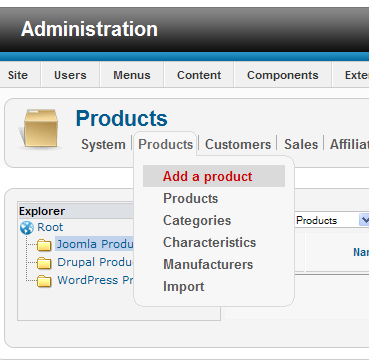Choose Categories from the Products menu
This screenshot has height=364, width=369.
tap(197, 221)
